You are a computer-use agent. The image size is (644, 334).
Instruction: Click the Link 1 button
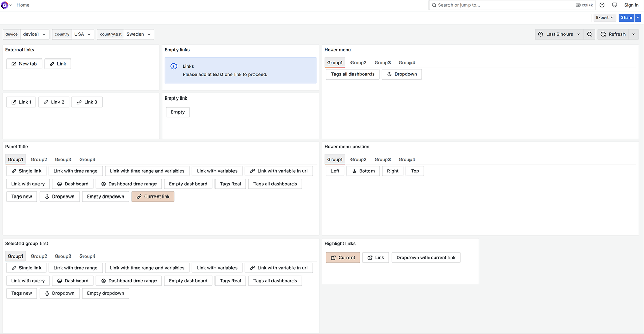point(21,102)
